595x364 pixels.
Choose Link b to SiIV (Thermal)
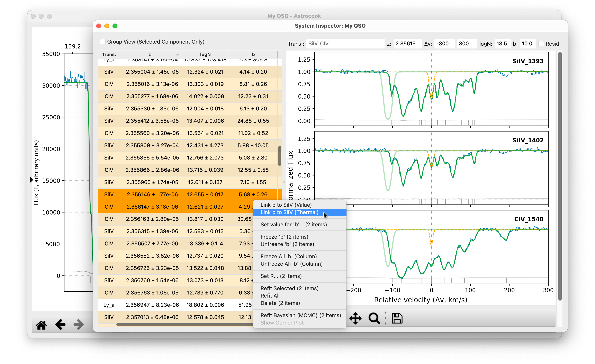pyautogui.click(x=300, y=212)
